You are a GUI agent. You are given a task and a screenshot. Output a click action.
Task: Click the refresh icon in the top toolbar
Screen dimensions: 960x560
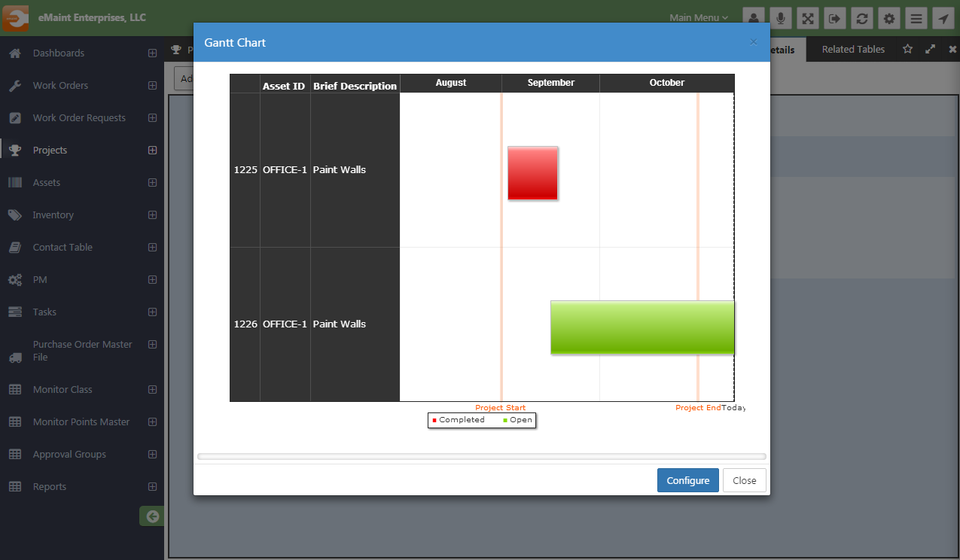(861, 18)
